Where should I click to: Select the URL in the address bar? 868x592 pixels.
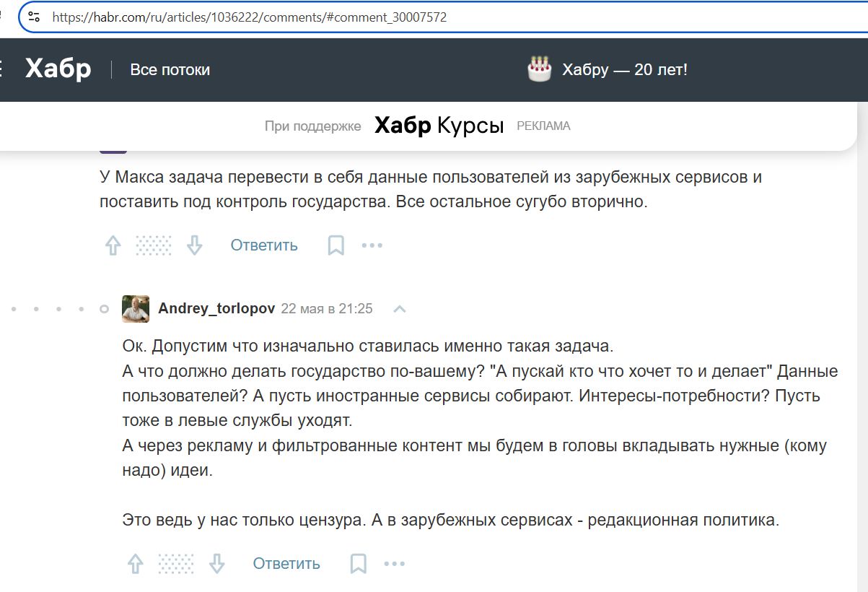pos(250,17)
